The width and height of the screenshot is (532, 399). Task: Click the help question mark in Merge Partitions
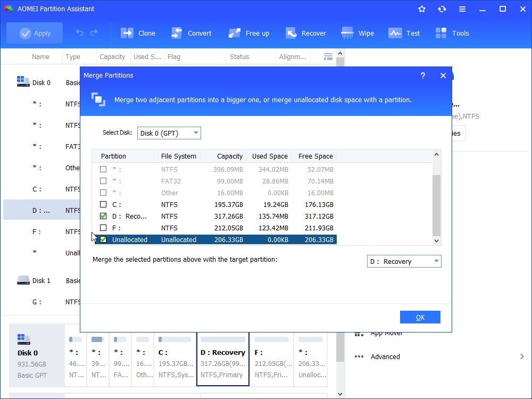(423, 76)
